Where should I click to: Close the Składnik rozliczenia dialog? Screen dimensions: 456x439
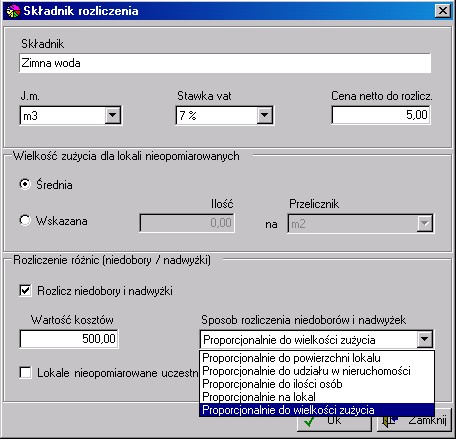(443, 11)
